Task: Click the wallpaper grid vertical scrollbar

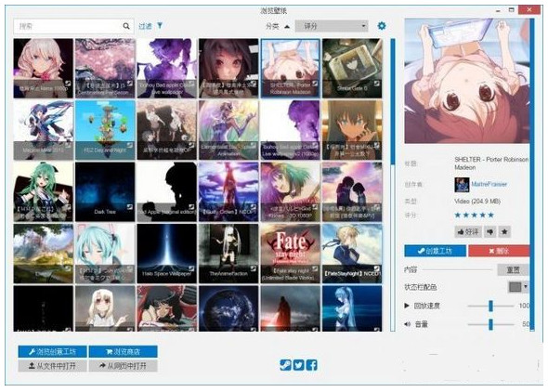Action: pos(393,185)
